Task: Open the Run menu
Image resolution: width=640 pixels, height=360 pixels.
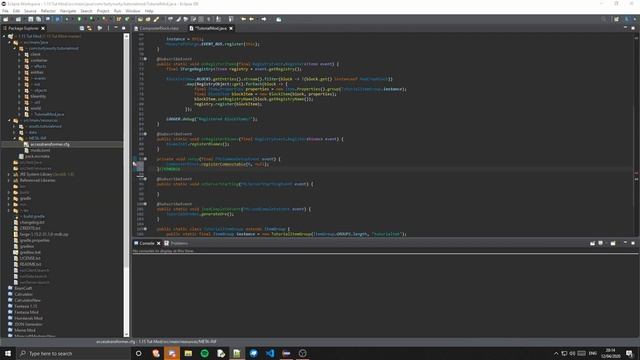Action: click(118, 11)
